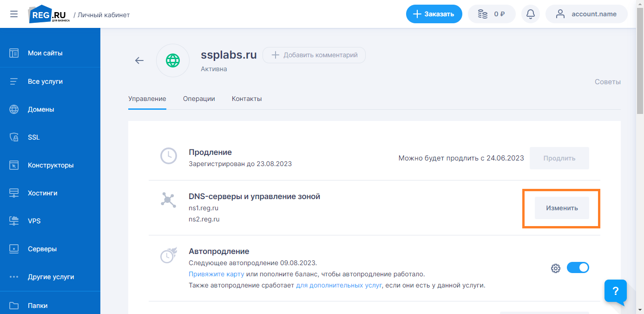Click the DNS-серверы network icon
The image size is (644, 314).
168,200
